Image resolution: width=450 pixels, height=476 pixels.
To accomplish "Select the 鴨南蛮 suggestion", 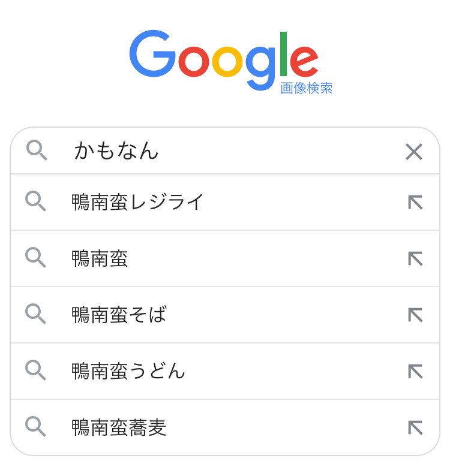I will point(100,258).
